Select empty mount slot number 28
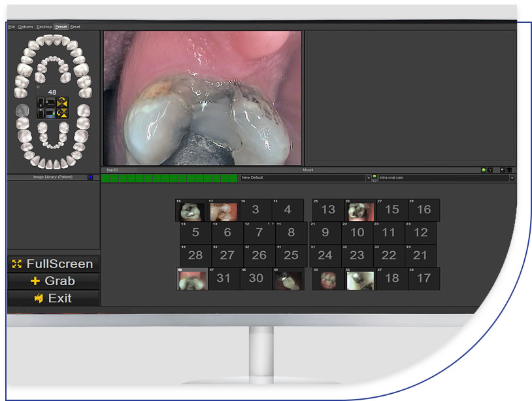The width and height of the screenshot is (532, 401). (x=195, y=255)
